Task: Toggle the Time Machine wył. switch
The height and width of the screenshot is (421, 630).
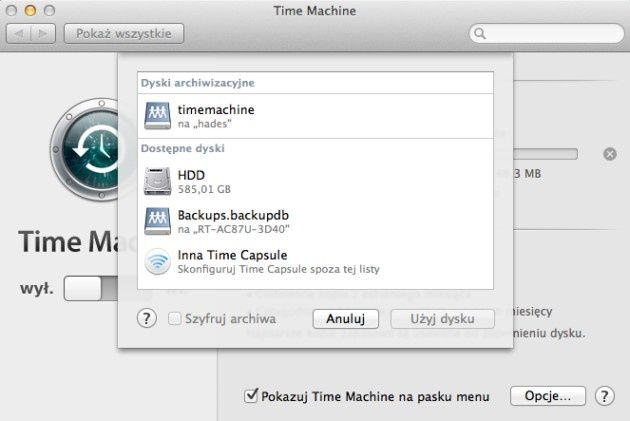Action: click(x=91, y=288)
